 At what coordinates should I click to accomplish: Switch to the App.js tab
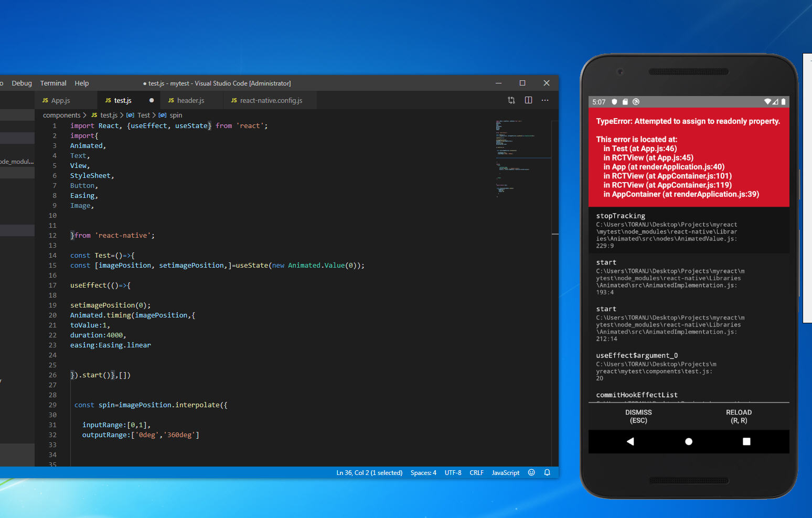click(x=60, y=101)
